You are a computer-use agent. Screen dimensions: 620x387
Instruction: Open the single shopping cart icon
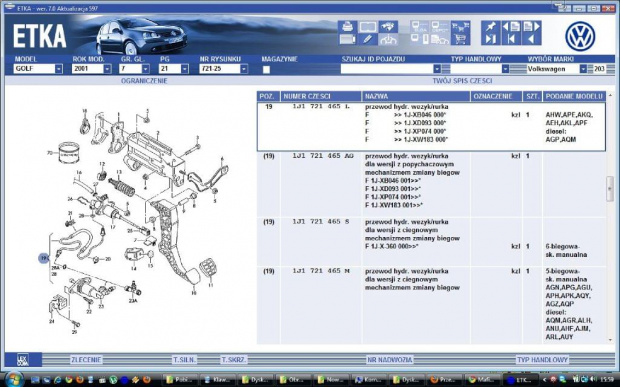[460, 39]
